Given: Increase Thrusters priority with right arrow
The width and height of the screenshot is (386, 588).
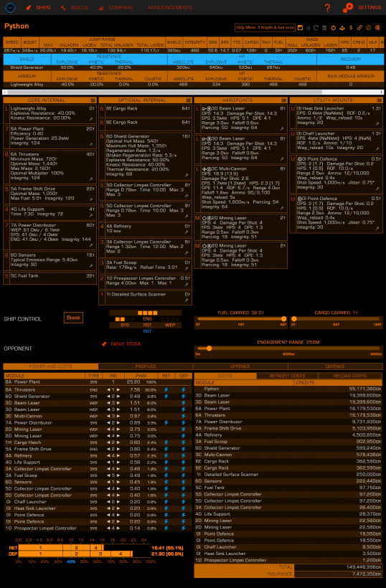Looking at the screenshot, I should point(118,389).
